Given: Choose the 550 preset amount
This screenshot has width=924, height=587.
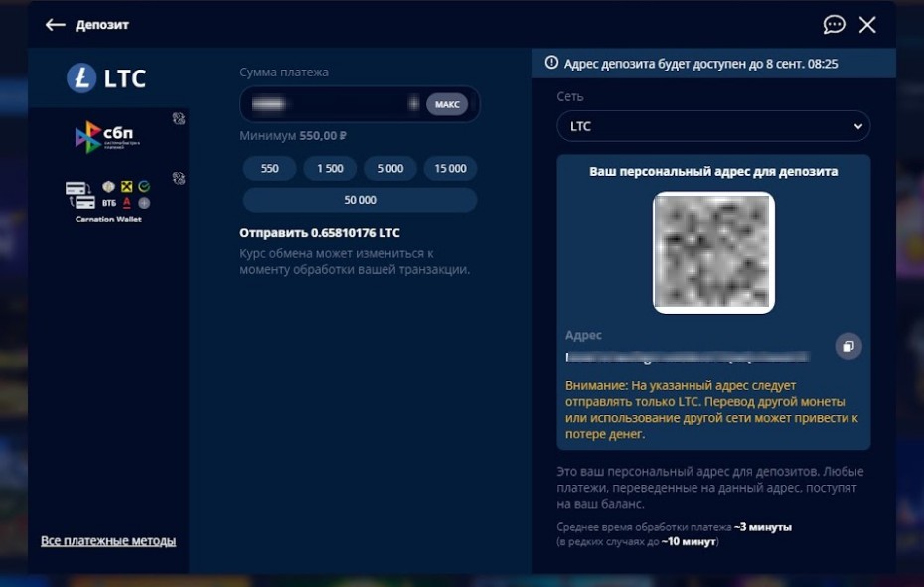Looking at the screenshot, I should tap(270, 169).
